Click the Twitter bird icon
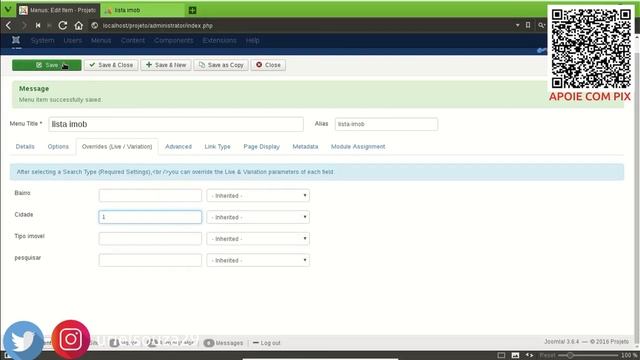 pyautogui.click(x=23, y=340)
